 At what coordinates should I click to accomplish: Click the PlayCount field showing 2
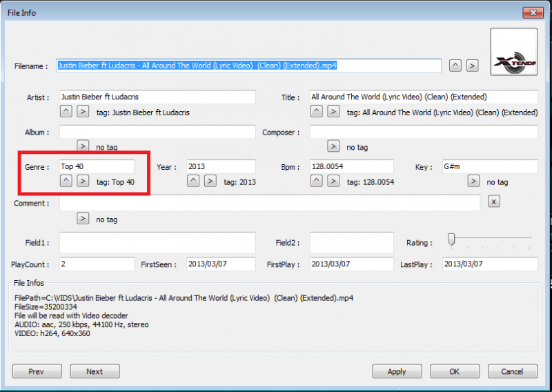click(97, 264)
